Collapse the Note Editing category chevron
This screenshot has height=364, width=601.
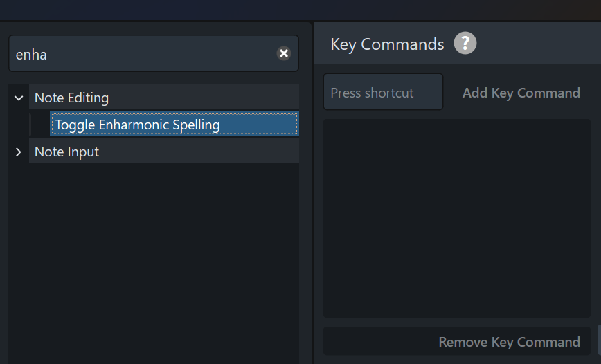pos(19,98)
